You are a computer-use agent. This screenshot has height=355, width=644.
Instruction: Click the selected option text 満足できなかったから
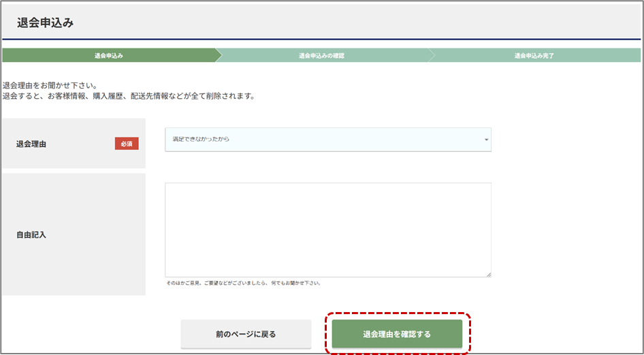click(x=202, y=139)
